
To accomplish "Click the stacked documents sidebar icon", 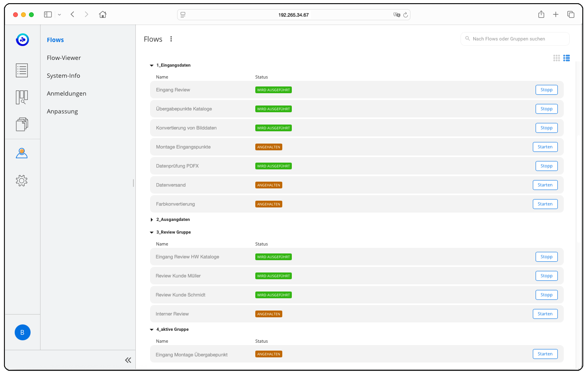I will (x=22, y=125).
